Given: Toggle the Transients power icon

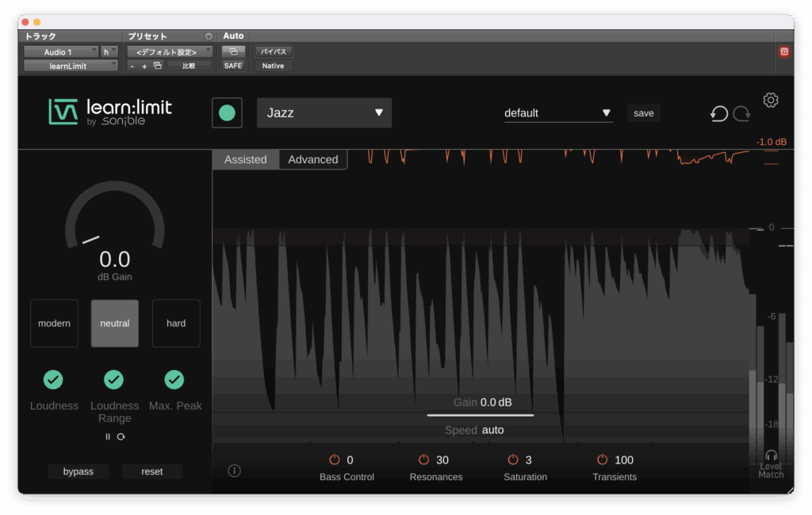Looking at the screenshot, I should click(603, 460).
